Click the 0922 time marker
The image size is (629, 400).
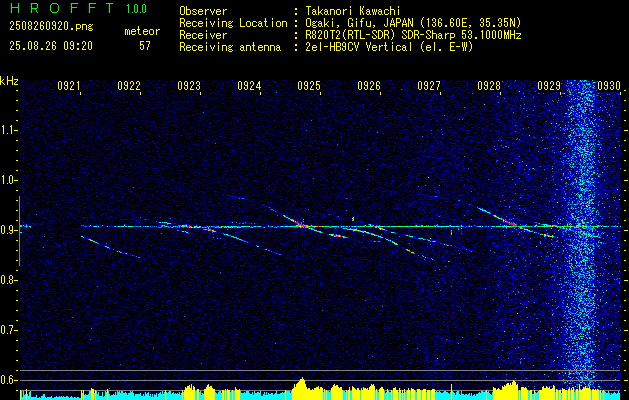[129, 85]
